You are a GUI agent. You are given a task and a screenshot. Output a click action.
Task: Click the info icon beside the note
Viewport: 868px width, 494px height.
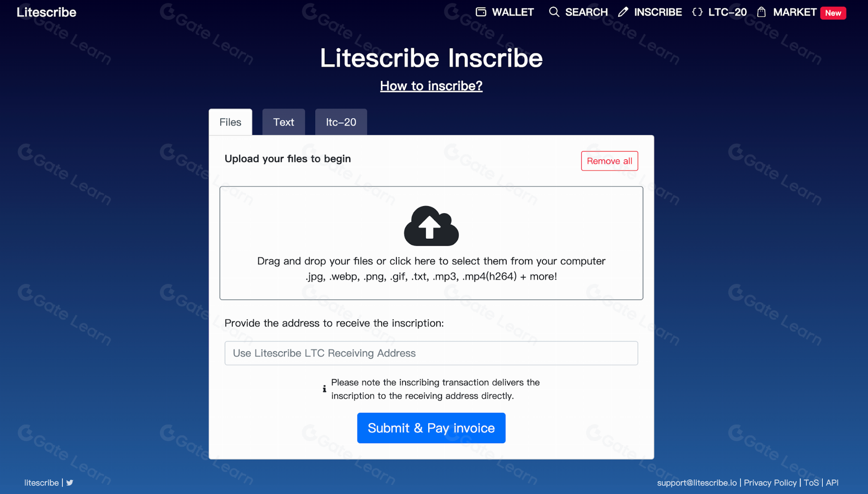(324, 389)
